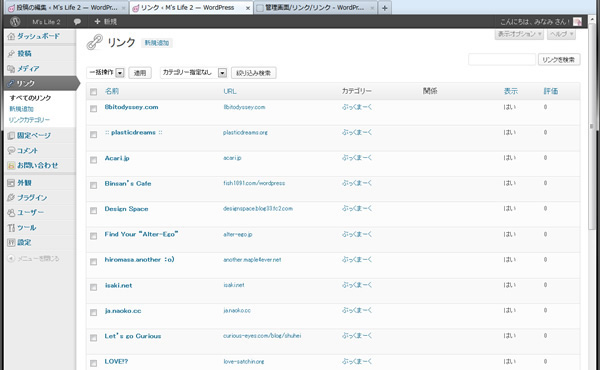
Task: Open リンクカテゴリー submenu item
Action: pyautogui.click(x=29, y=120)
